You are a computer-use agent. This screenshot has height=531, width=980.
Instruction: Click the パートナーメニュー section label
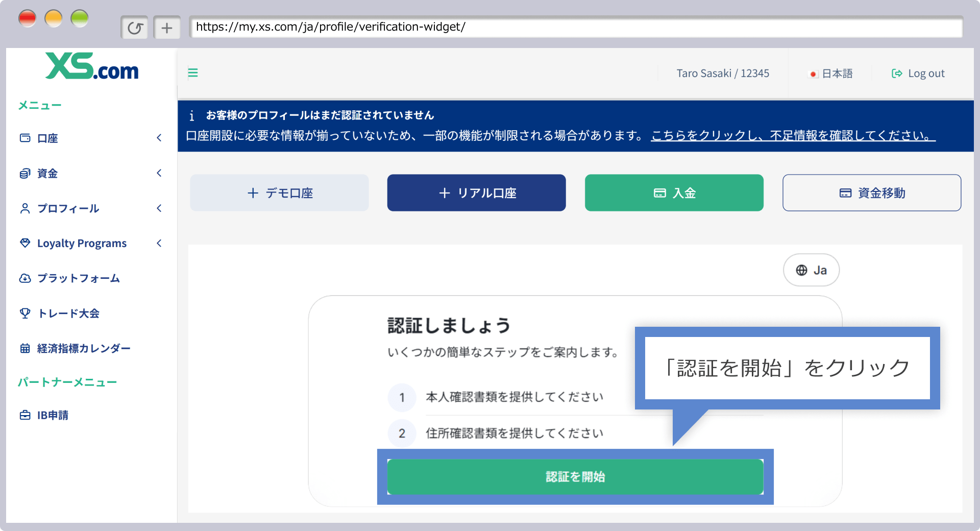pos(67,382)
